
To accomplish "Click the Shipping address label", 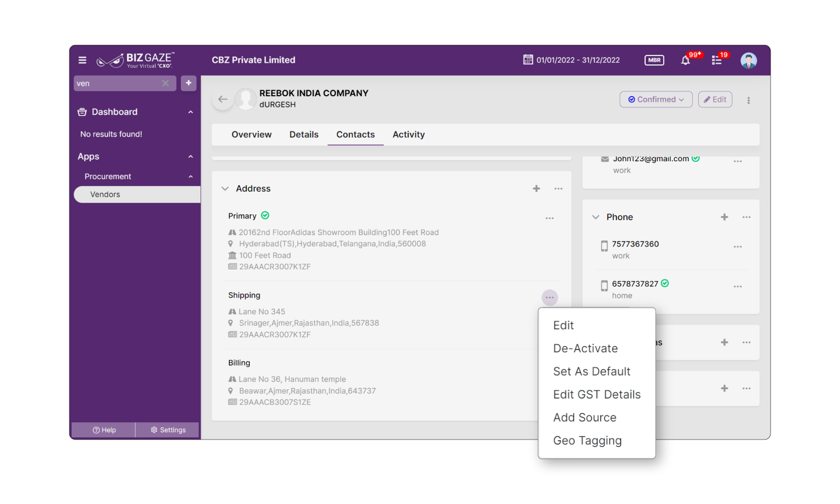I will (244, 295).
